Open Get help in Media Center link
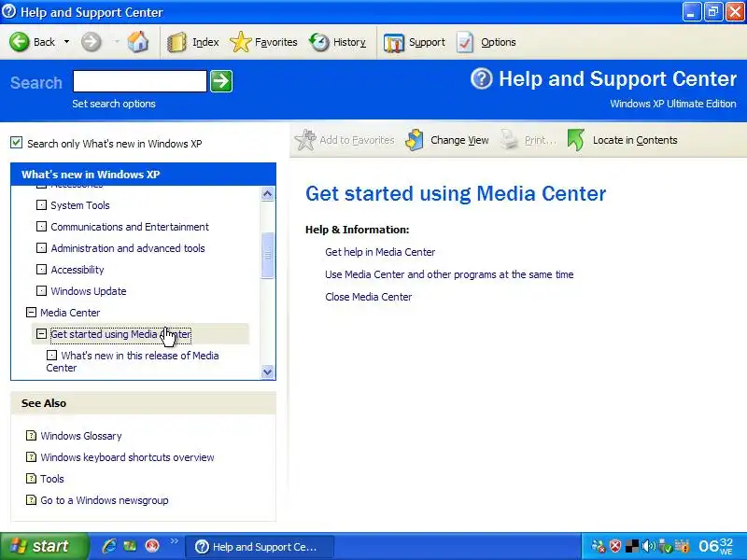747x560 pixels. pyautogui.click(x=380, y=252)
